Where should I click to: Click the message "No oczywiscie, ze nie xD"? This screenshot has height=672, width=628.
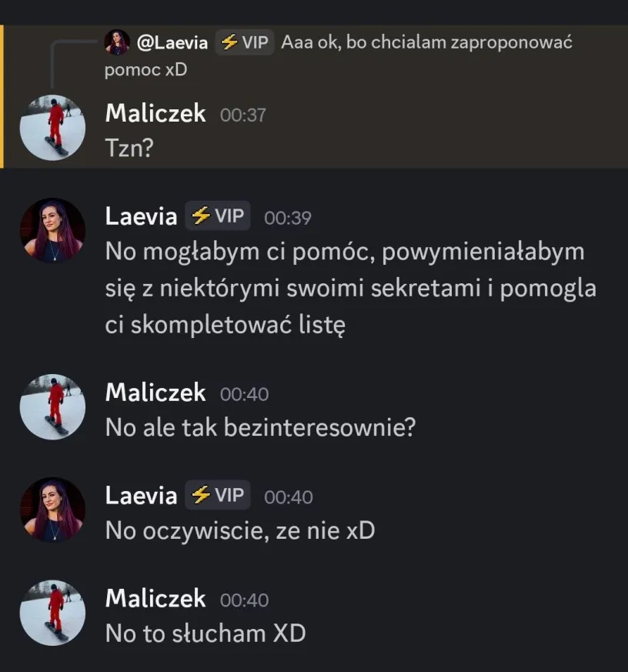(x=239, y=530)
